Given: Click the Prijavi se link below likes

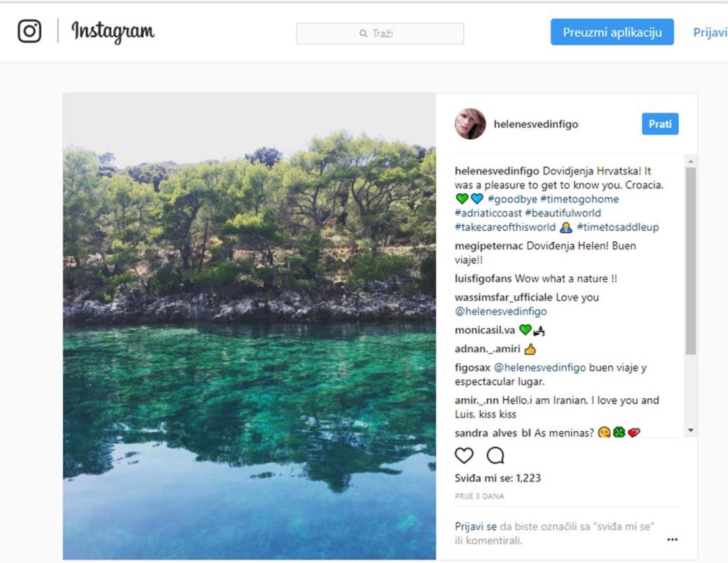Looking at the screenshot, I should (475, 527).
